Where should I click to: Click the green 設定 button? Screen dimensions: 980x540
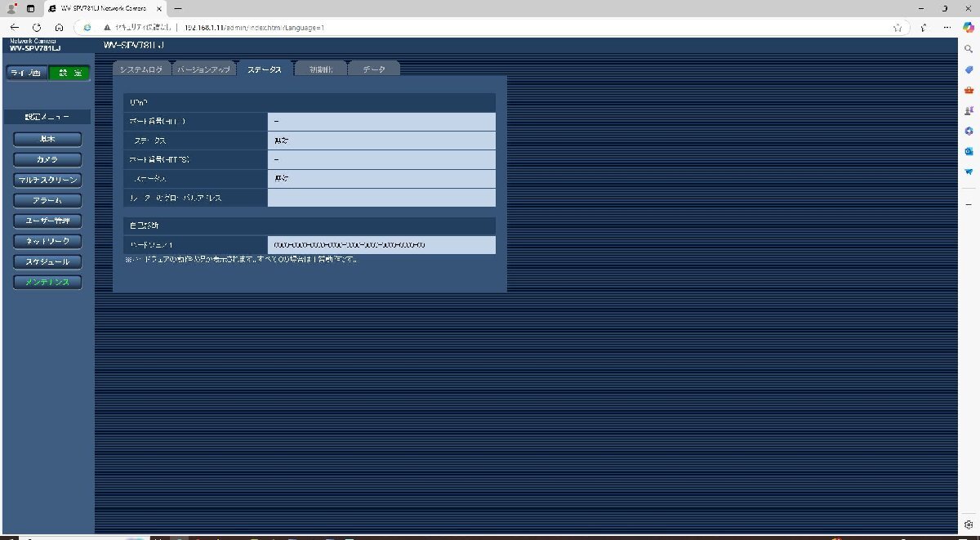pos(69,74)
